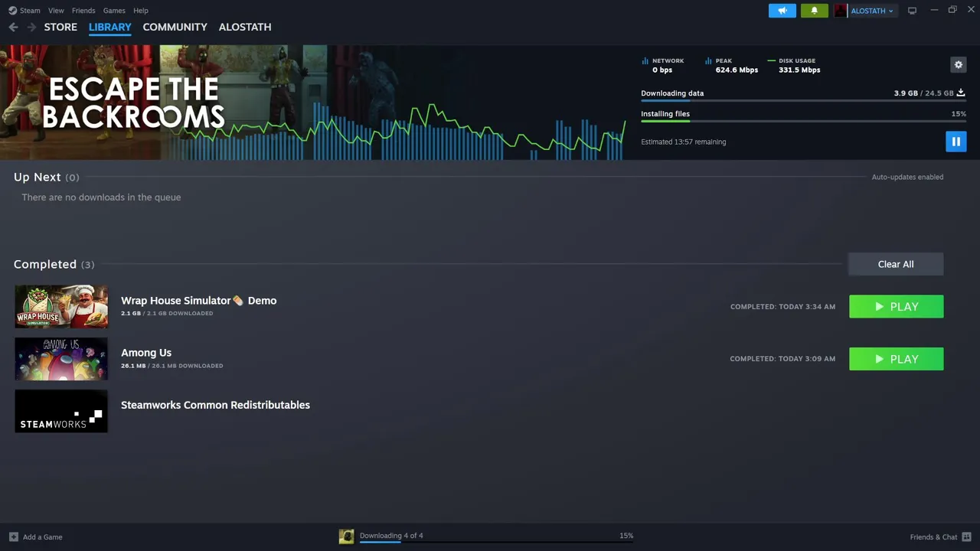Click the 15% footer percentage

coord(626,536)
